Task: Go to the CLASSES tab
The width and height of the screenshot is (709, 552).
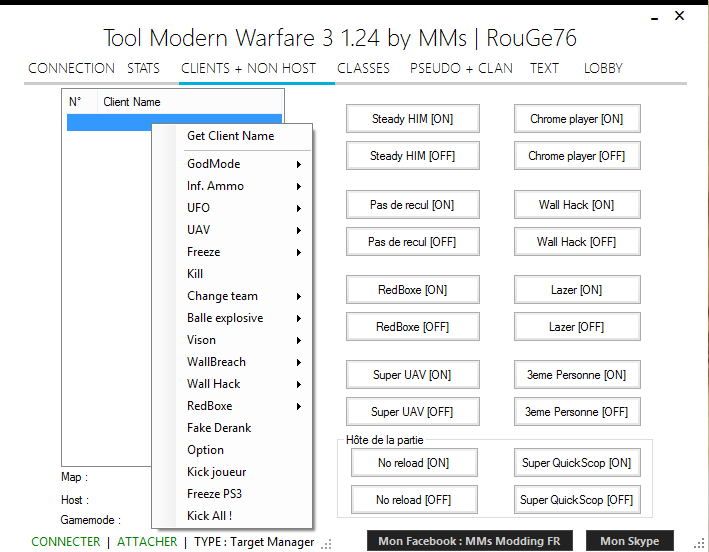Action: pyautogui.click(x=363, y=68)
